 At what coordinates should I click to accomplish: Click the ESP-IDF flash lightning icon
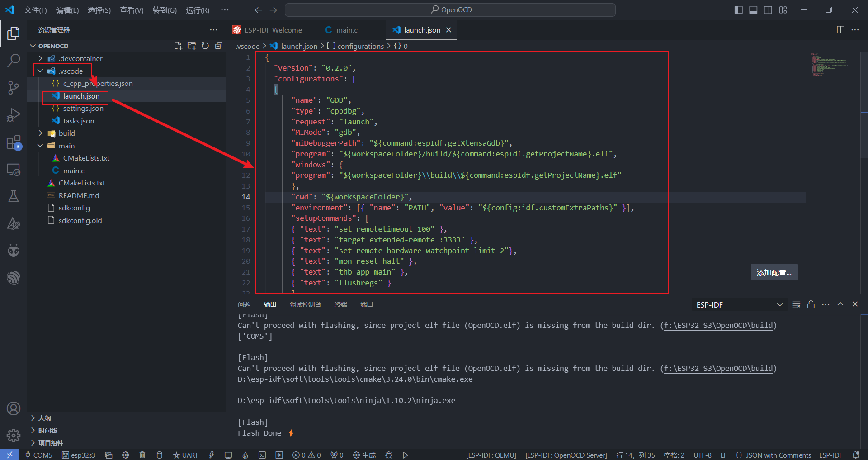(x=211, y=455)
